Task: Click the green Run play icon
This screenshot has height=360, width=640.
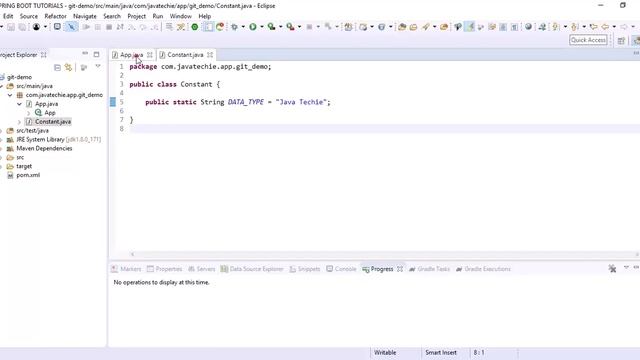Action: 253,27
